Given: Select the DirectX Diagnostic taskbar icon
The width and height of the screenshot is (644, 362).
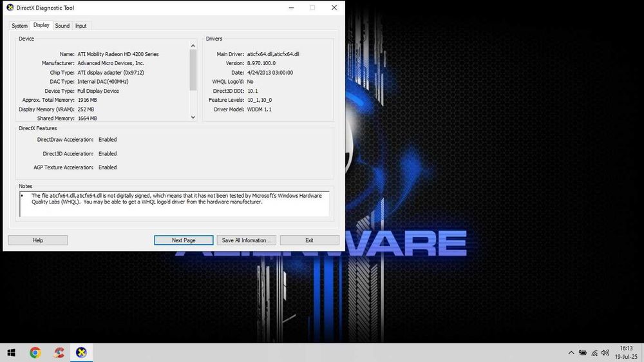Looking at the screenshot, I should coord(81,352).
